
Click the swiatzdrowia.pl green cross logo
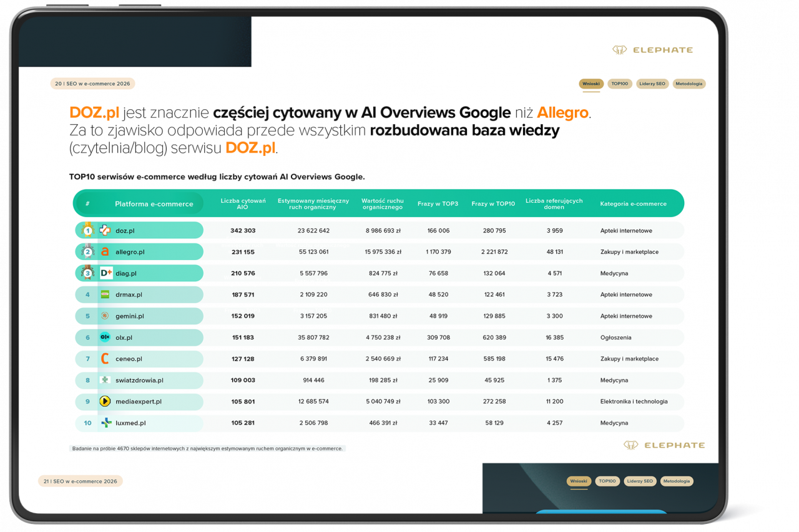[x=105, y=380]
